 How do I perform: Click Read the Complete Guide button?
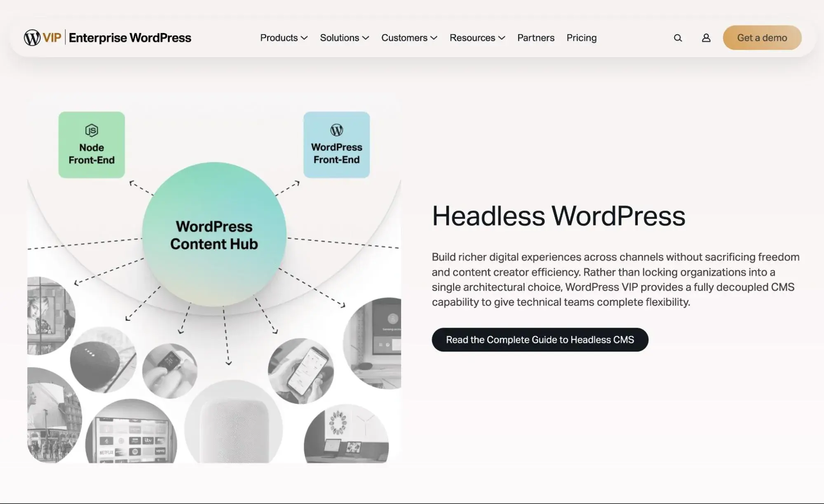tap(540, 339)
